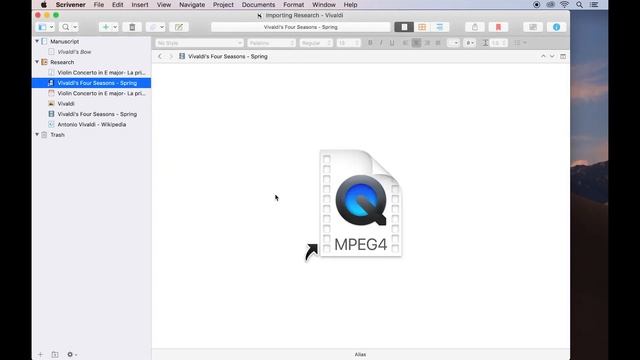Screen dimensions: 640x360
Task: Open Notification Center list icon
Action: pyautogui.click(x=594, y=5)
